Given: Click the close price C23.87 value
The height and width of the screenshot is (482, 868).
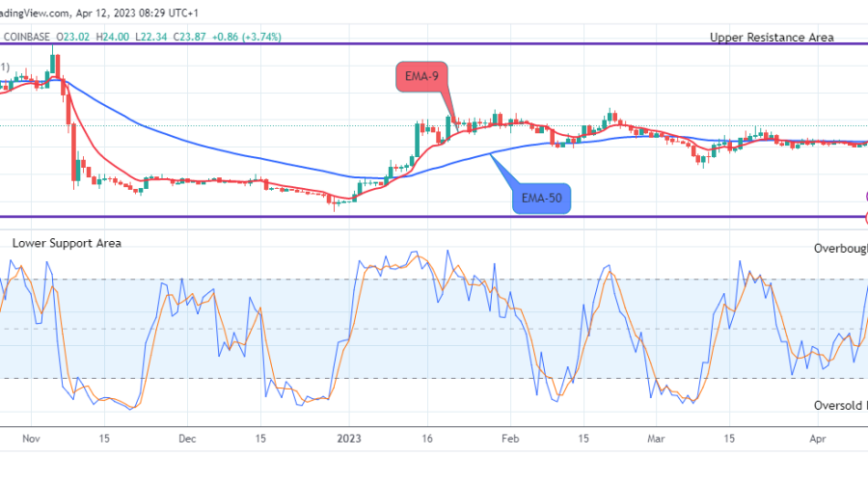Looking at the screenshot, I should pos(189,37).
